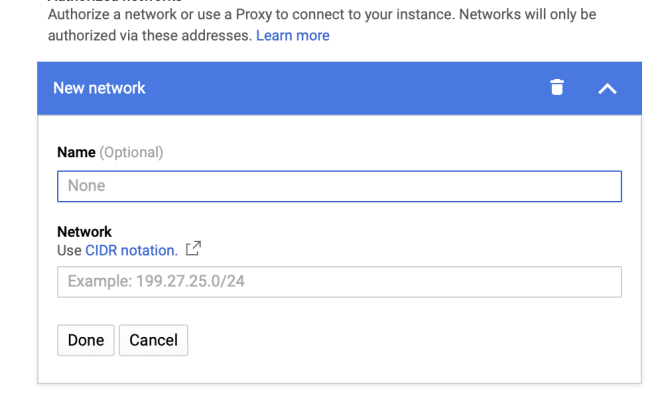Click the 199.27.25.0/24 example placeholder

pos(156,281)
